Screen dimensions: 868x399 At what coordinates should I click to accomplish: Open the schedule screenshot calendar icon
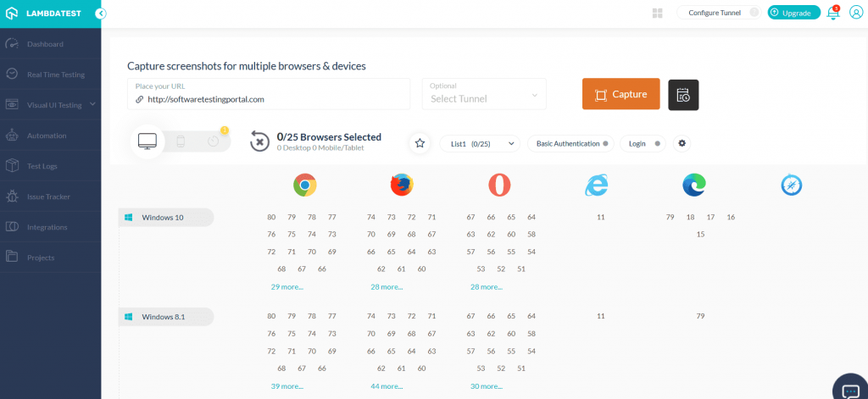pyautogui.click(x=683, y=95)
